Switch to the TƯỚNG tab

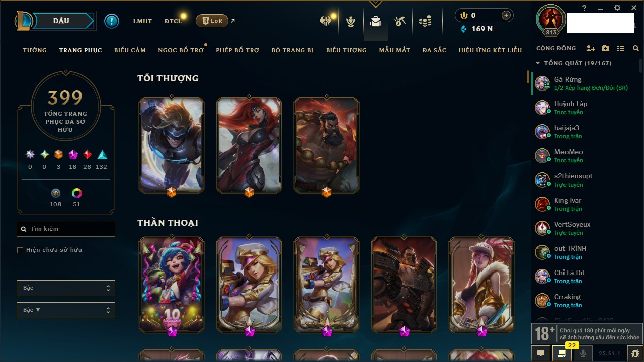click(35, 50)
